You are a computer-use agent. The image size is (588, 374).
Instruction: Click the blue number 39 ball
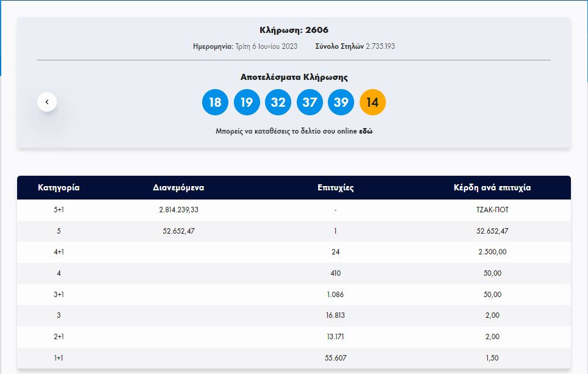coord(341,102)
